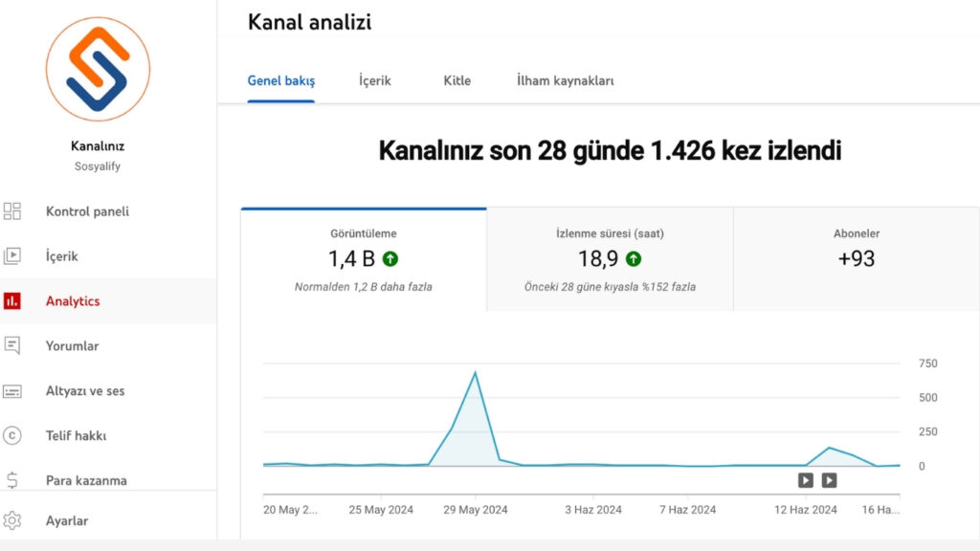Image resolution: width=980 pixels, height=551 pixels.
Task: Click 'Önceki 28 güne kıyasla %152 fazla' note
Action: (x=610, y=287)
